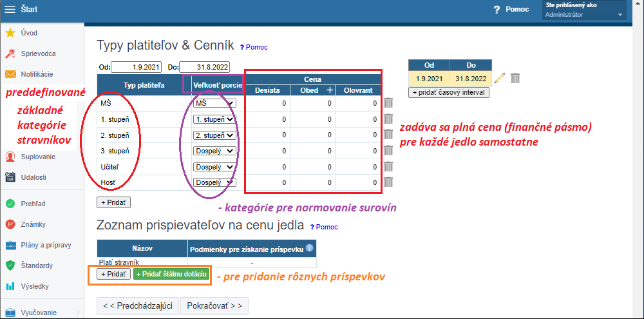Viewport: 644px width, 319px height.
Task: Click the Udalosti calendar icon
Action: pyautogui.click(x=10, y=177)
